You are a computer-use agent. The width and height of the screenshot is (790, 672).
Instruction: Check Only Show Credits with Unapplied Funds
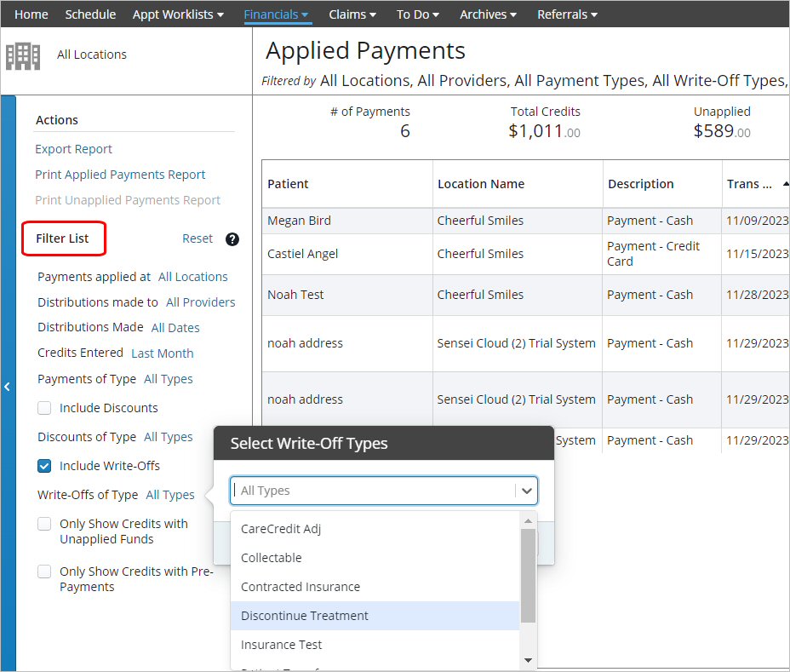[44, 524]
